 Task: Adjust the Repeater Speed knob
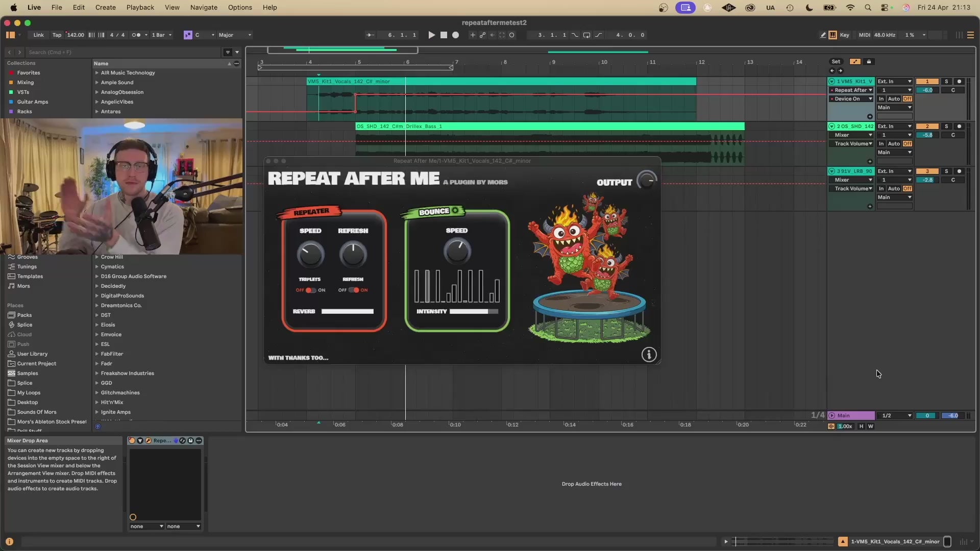pos(310,254)
